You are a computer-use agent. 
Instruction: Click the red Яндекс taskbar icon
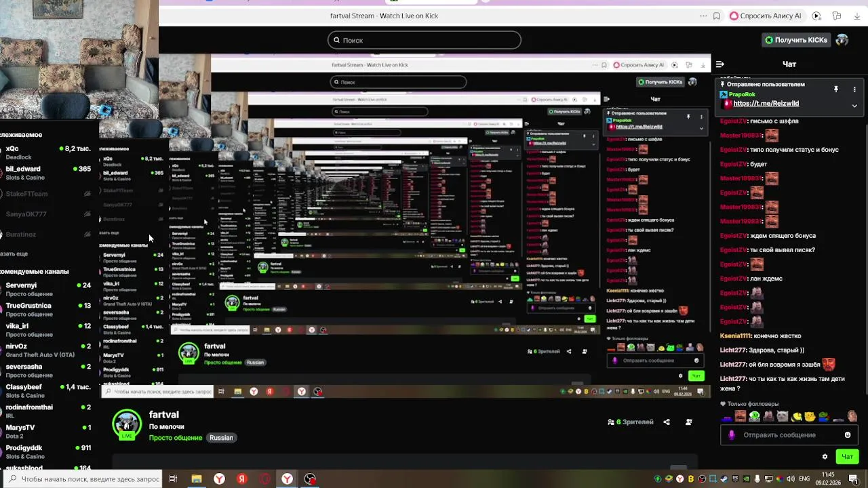[x=242, y=479]
